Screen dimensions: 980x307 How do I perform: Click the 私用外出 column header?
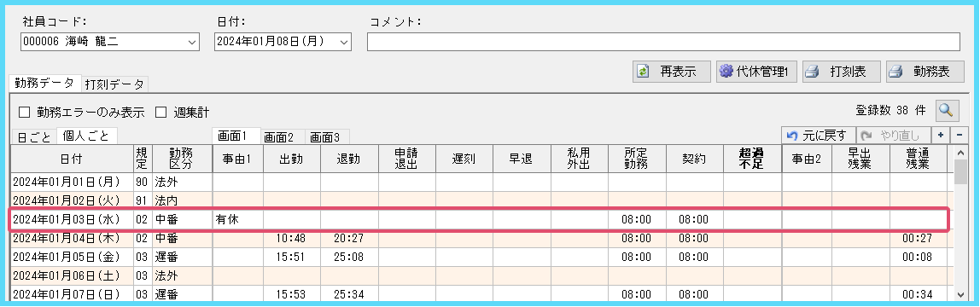[580, 159]
